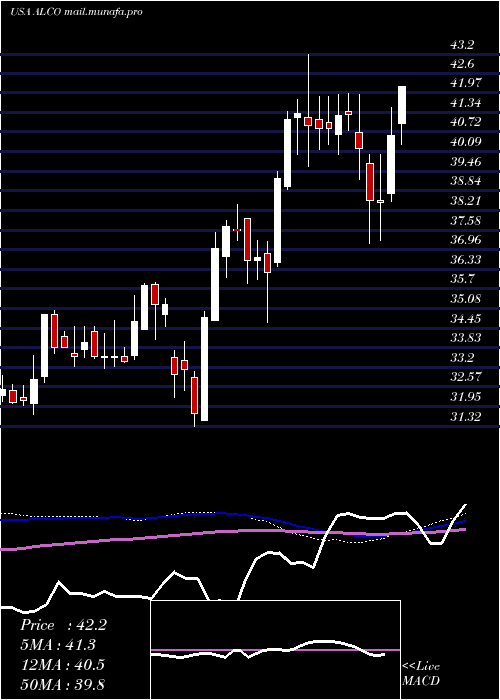500x700 pixels.
Task: Click inside the Live MACD inset chart
Action: pos(275,650)
